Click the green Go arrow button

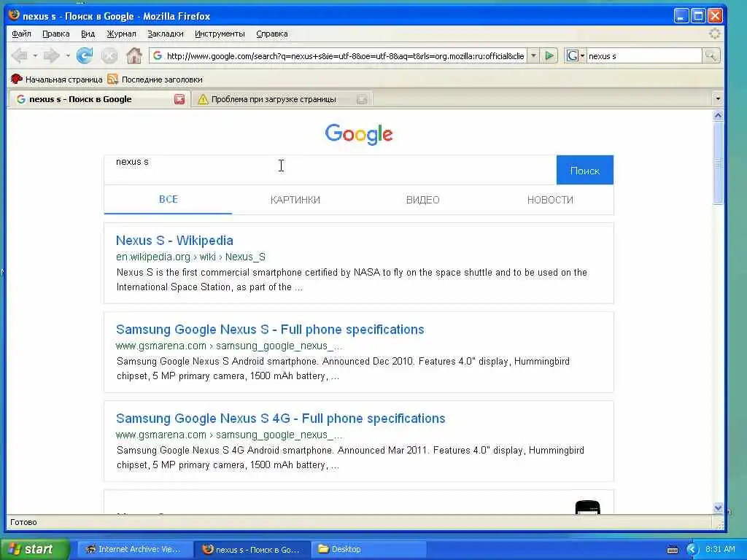[x=549, y=55]
